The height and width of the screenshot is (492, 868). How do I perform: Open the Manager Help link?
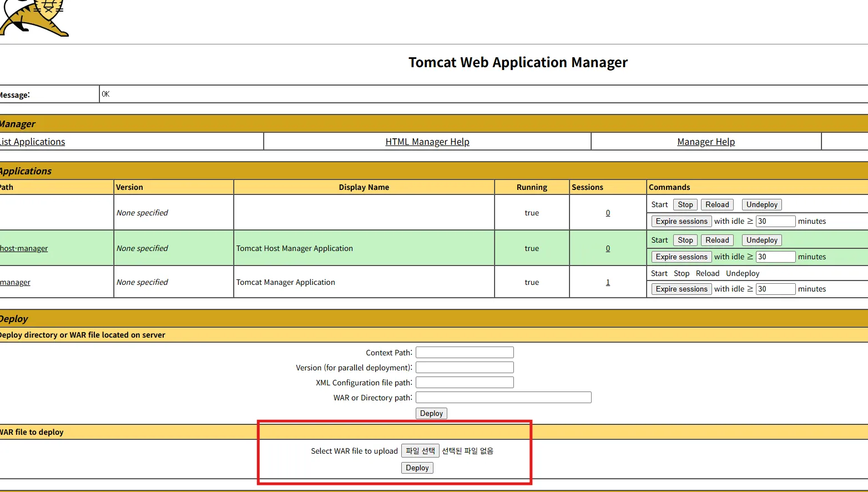point(706,142)
